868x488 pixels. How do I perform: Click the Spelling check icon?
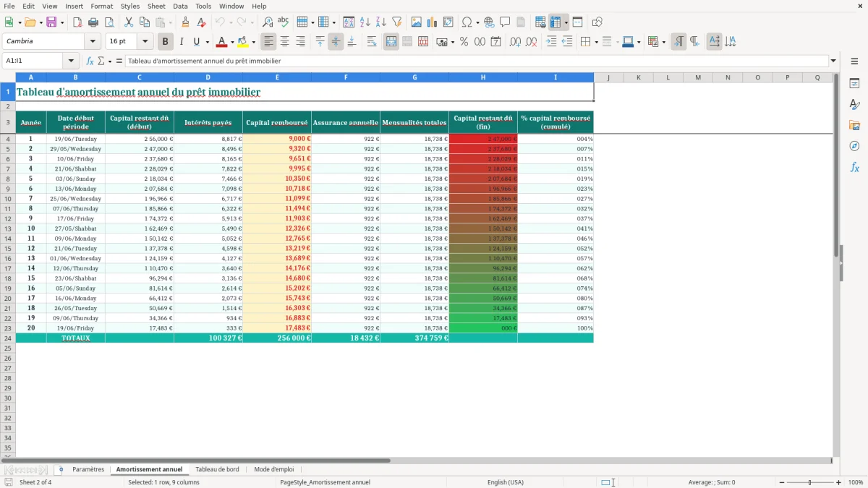point(284,22)
